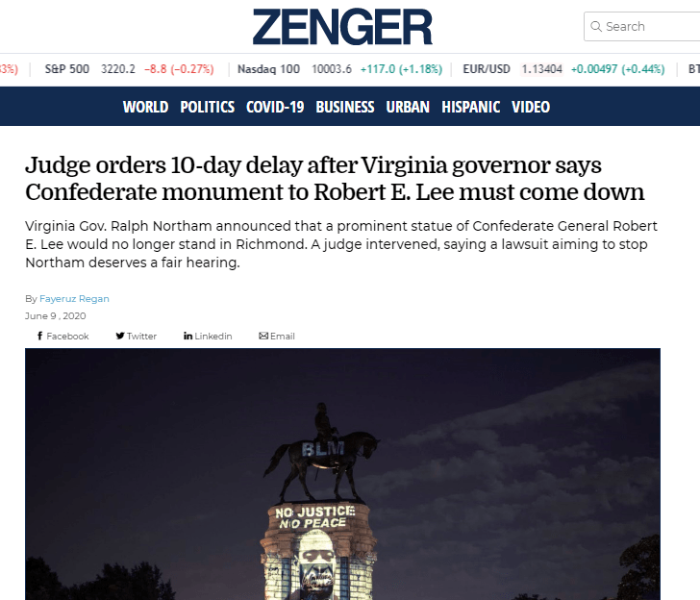This screenshot has height=600, width=700.
Task: Open the VIDEO section
Action: click(x=531, y=107)
